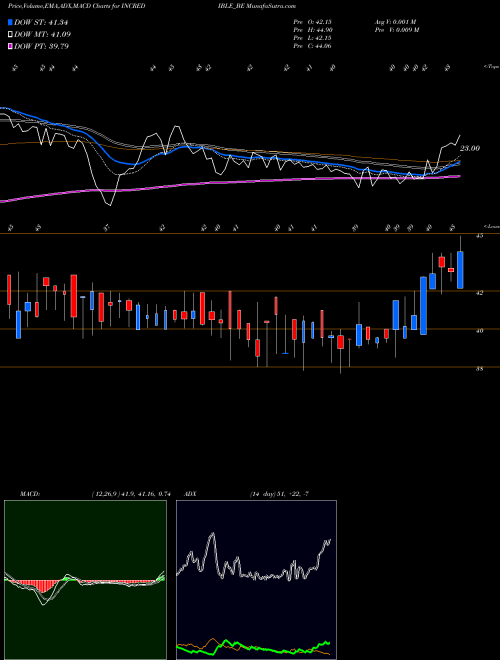Select the 'DOW MT: 41.09' legend label
Screen dimensions: 500x660
[42, 35]
